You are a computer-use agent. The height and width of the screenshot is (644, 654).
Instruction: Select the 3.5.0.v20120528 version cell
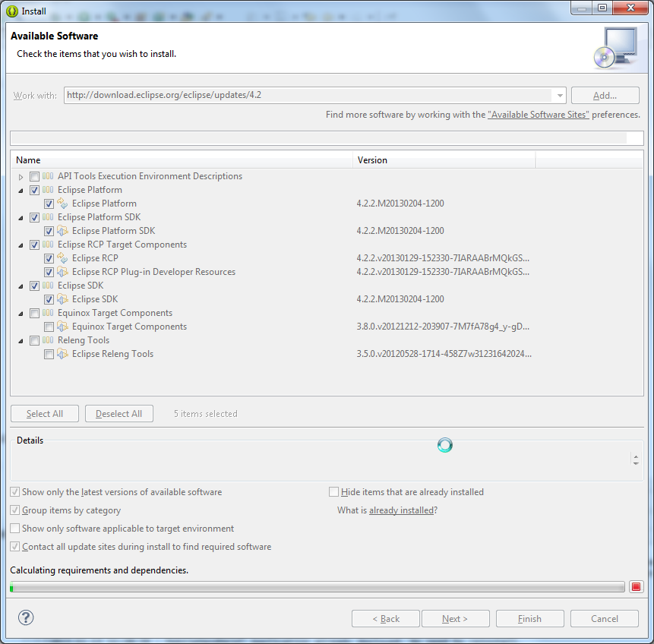444,354
